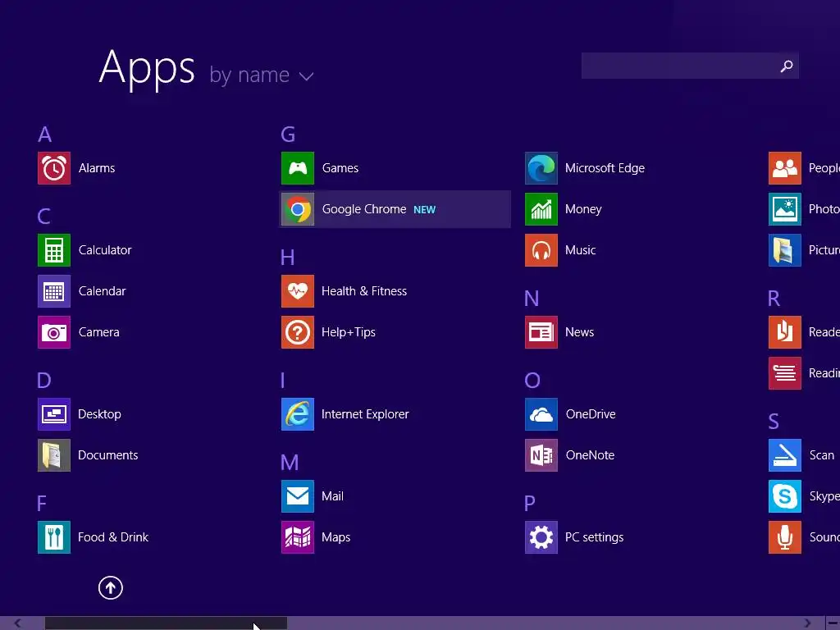Open the Pictures folder icon

785,250
